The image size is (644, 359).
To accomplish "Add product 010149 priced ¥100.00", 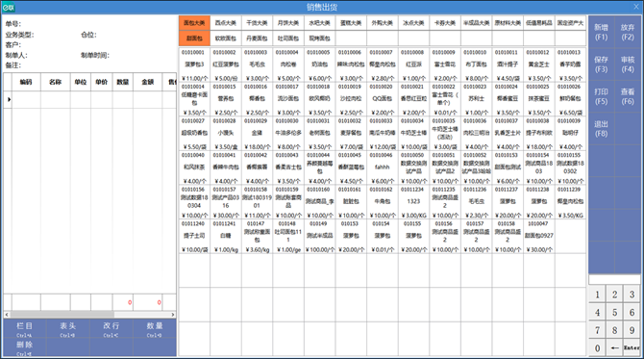I will click(x=319, y=236).
